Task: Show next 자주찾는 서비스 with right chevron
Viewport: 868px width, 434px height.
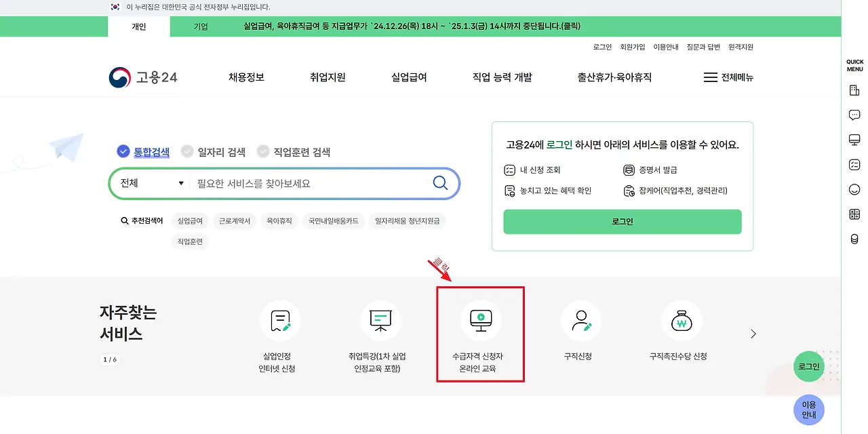Action: pyautogui.click(x=753, y=334)
